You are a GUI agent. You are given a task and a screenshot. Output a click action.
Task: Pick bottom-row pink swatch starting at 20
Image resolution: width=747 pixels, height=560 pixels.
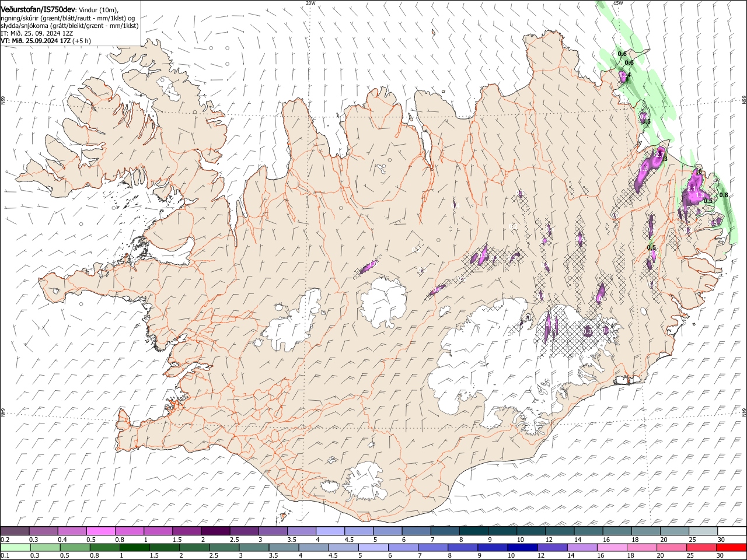point(672,548)
